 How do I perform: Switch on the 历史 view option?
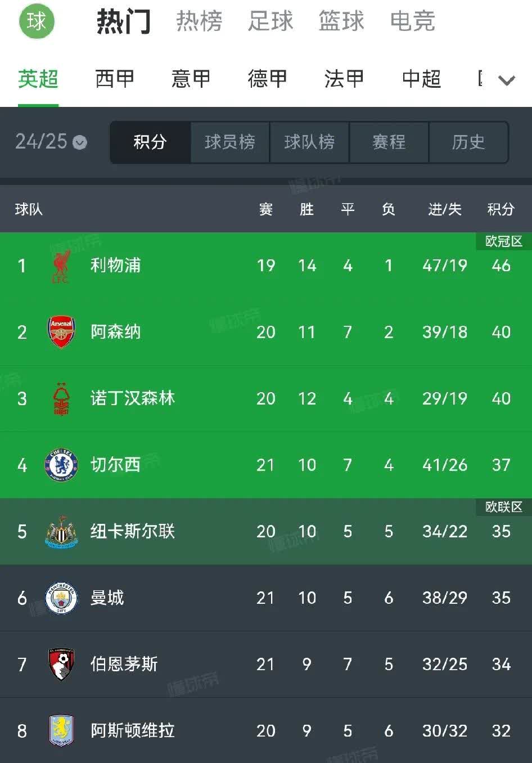click(x=469, y=142)
